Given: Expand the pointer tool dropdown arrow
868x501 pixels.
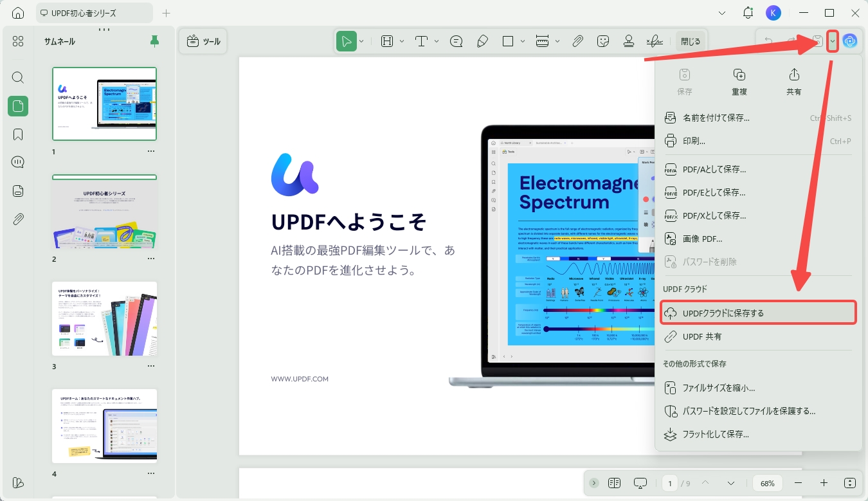Looking at the screenshot, I should [361, 41].
